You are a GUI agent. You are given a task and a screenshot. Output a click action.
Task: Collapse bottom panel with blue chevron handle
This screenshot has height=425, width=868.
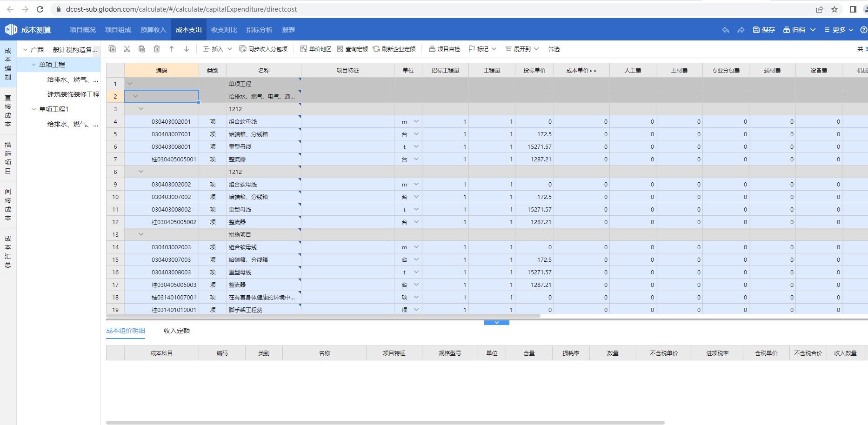pyautogui.click(x=497, y=322)
